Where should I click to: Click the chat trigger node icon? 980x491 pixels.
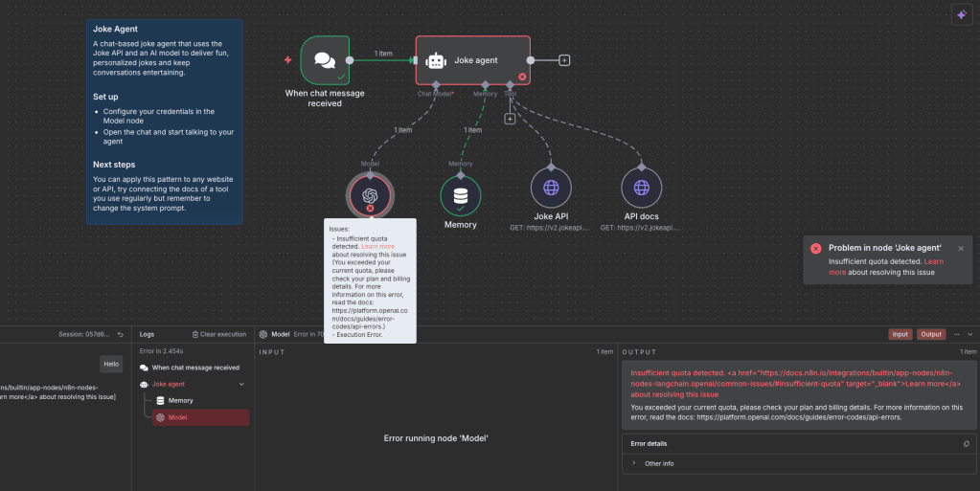click(x=324, y=60)
